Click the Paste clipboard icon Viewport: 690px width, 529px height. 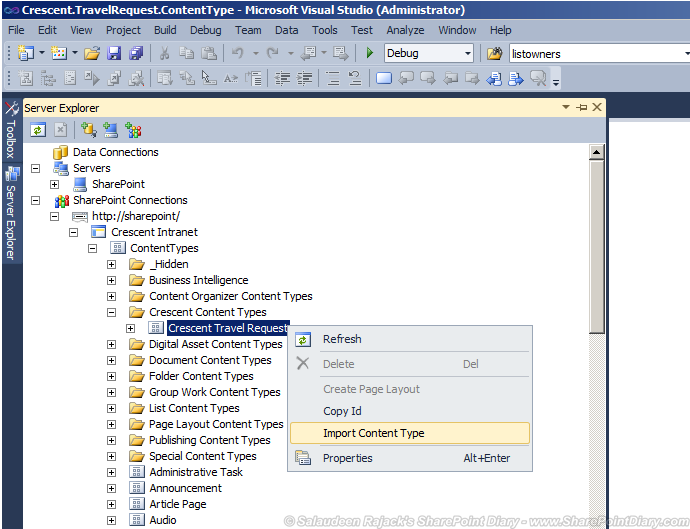point(209,54)
